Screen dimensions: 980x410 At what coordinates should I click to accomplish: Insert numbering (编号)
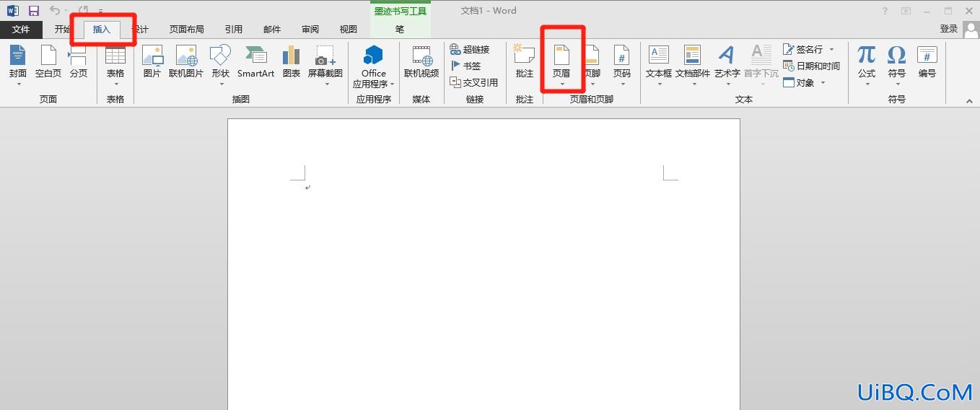(927, 62)
